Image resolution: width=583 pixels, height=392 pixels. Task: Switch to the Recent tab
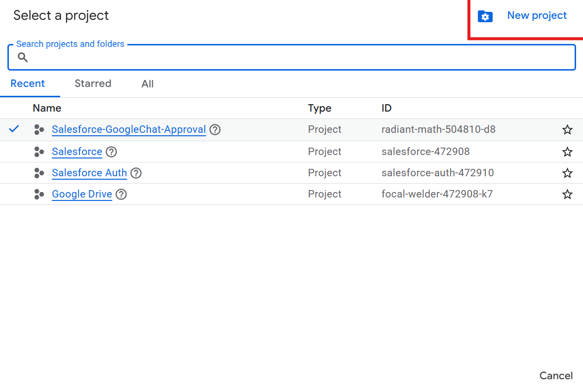click(x=28, y=83)
